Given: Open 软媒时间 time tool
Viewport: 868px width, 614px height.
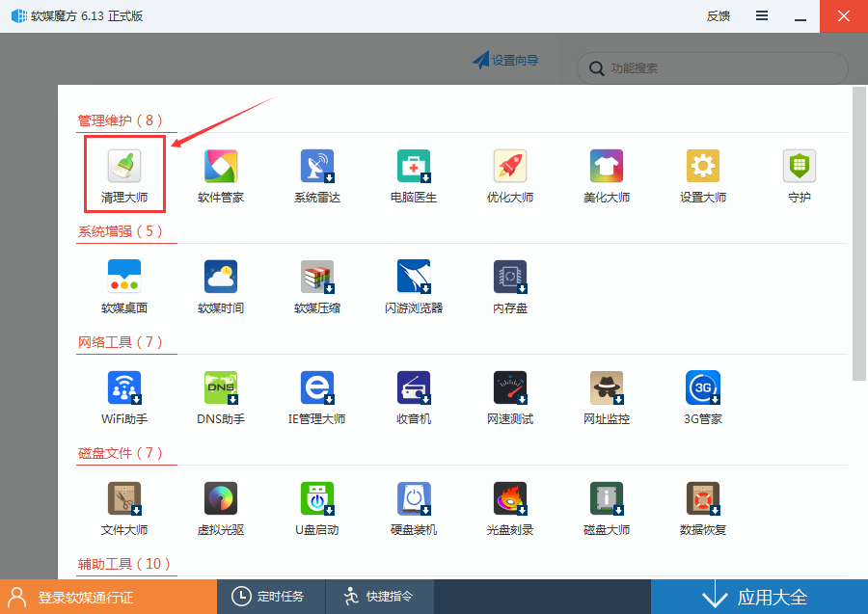Looking at the screenshot, I should (221, 284).
